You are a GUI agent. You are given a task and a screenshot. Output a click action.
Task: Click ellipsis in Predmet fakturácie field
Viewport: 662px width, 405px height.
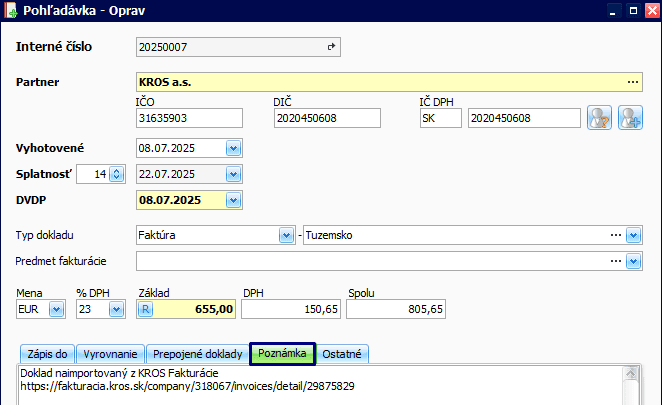pyautogui.click(x=616, y=261)
